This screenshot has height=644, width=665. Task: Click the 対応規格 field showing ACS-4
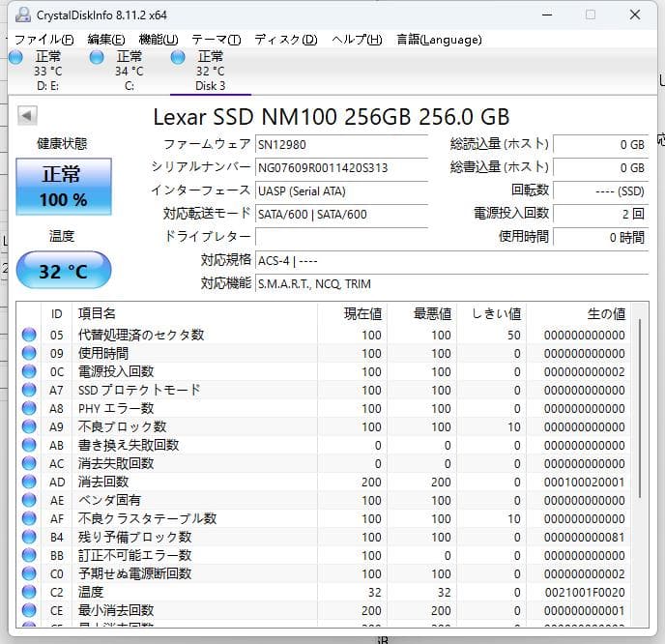point(452,260)
